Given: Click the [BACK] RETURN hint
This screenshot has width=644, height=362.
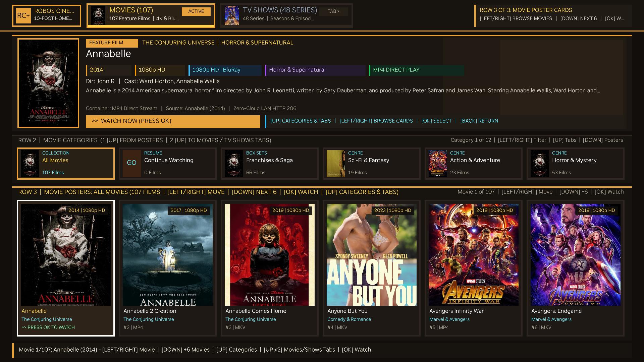Looking at the screenshot, I should [479, 121].
